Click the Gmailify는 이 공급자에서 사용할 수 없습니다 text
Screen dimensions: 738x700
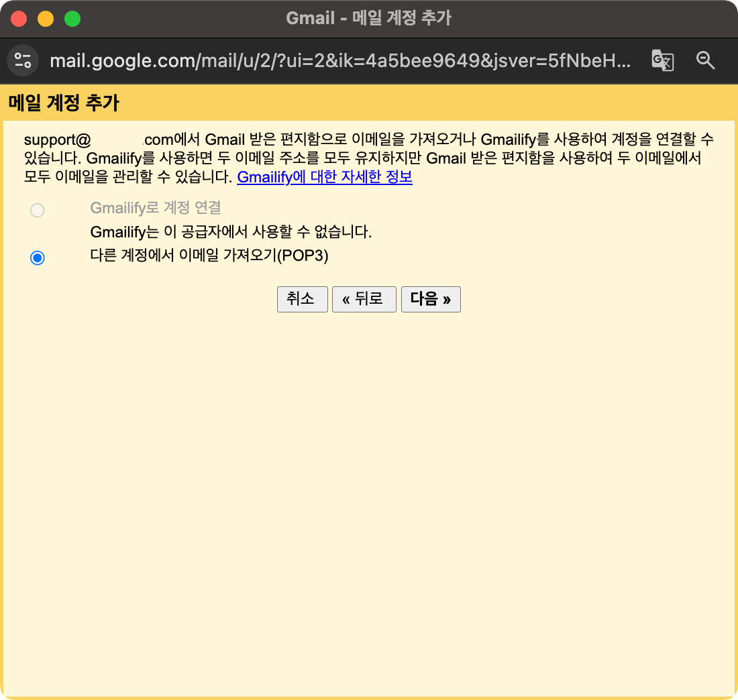231,231
